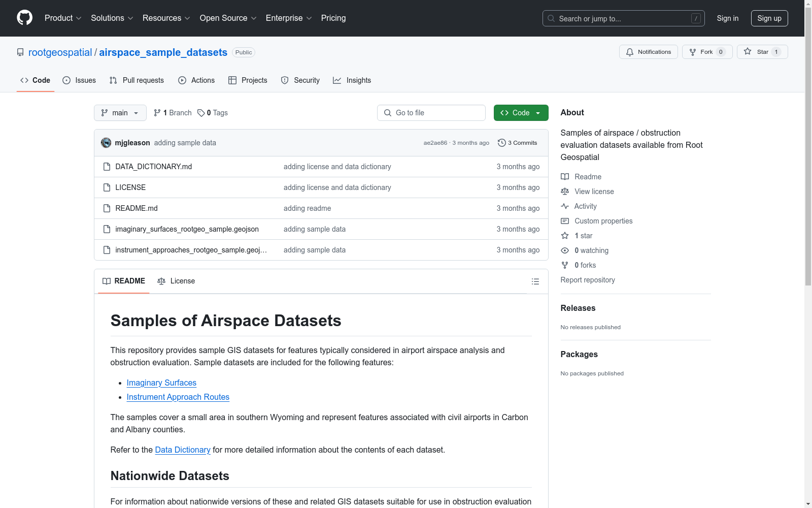Click the scales icon beside View license

click(565, 192)
